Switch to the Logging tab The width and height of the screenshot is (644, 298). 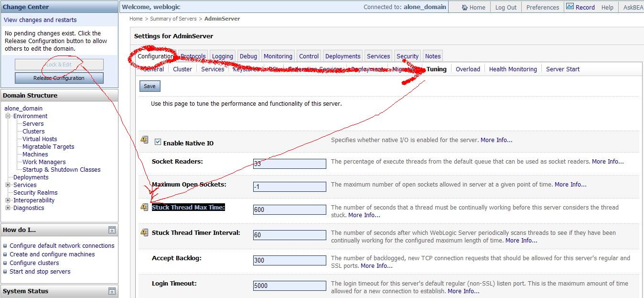point(223,56)
